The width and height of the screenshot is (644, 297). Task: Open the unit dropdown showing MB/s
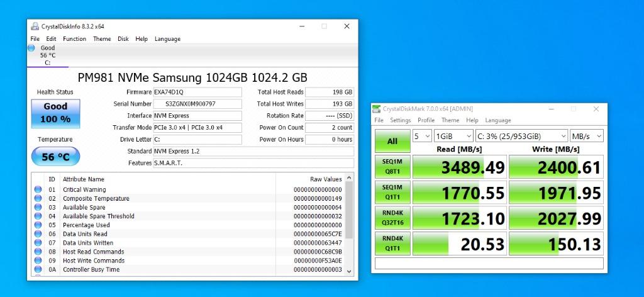pyautogui.click(x=587, y=136)
